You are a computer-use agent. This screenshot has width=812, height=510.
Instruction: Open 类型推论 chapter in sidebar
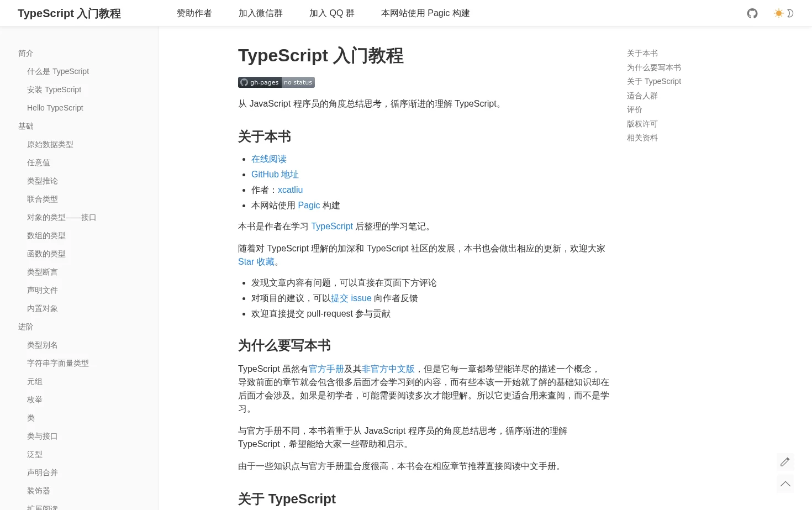[43, 181]
